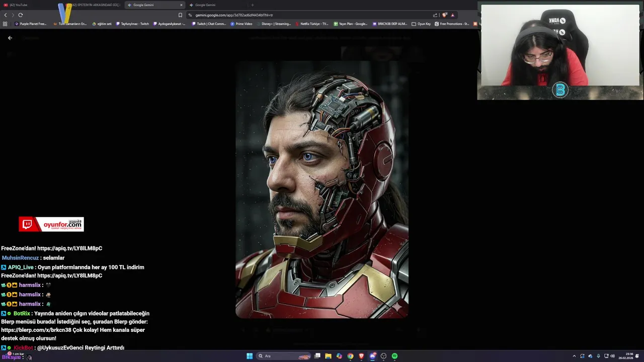Show hidden system tray icons
Viewport: 644px width, 362px height.
point(574,356)
